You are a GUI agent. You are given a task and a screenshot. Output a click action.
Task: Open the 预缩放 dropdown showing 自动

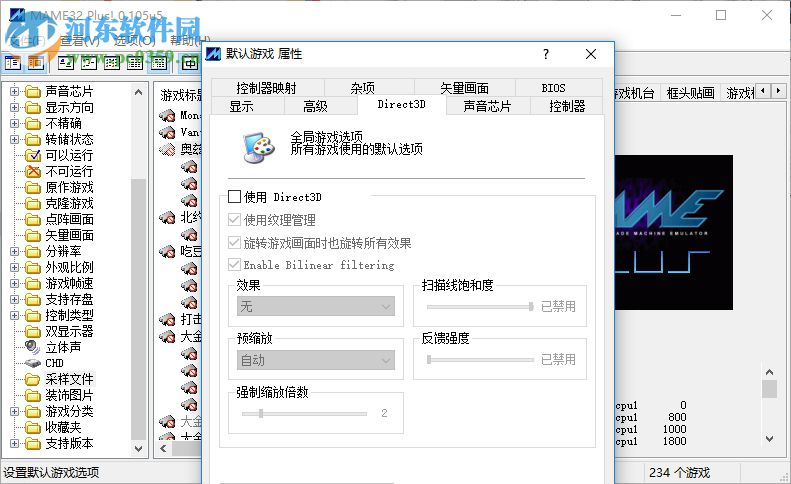click(x=316, y=360)
